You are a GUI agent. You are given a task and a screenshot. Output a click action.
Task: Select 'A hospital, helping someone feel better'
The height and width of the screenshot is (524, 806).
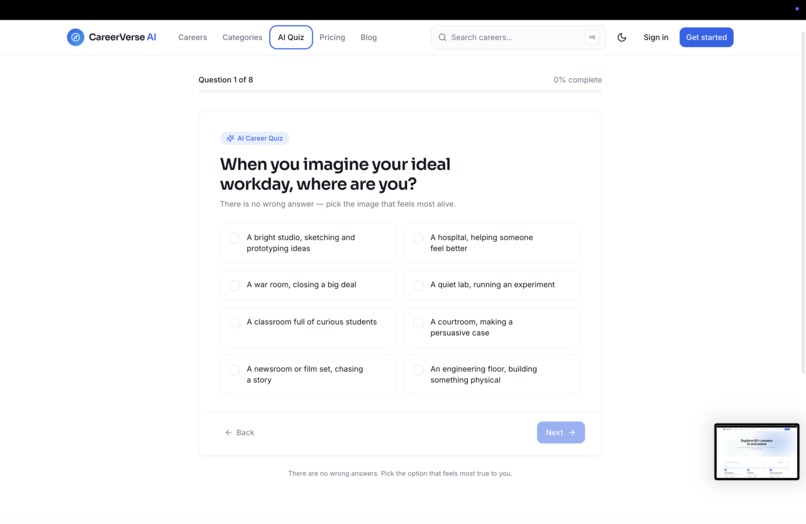tap(492, 243)
